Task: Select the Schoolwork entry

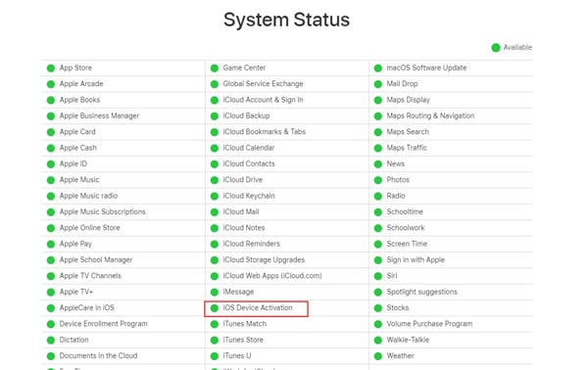Action: 406,228
